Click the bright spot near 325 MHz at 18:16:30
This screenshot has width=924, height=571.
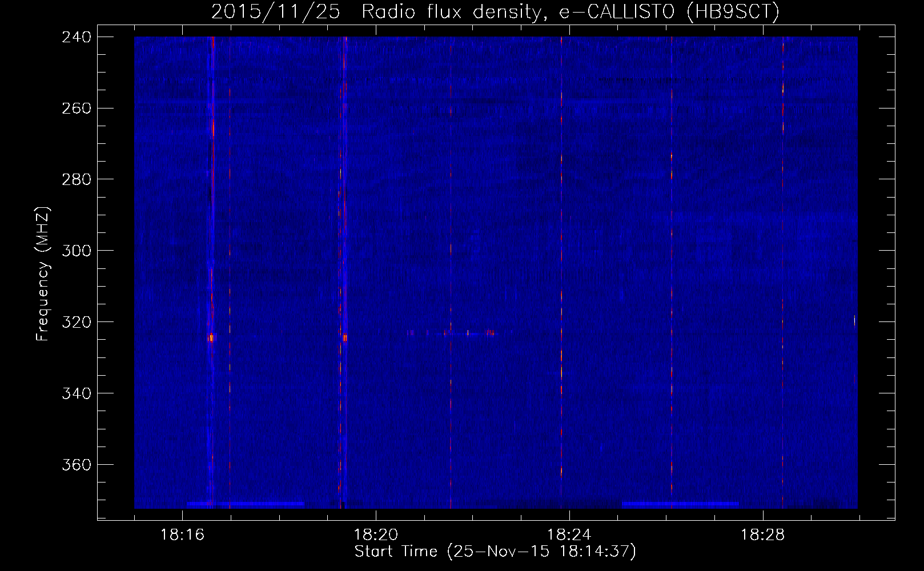click(211, 337)
